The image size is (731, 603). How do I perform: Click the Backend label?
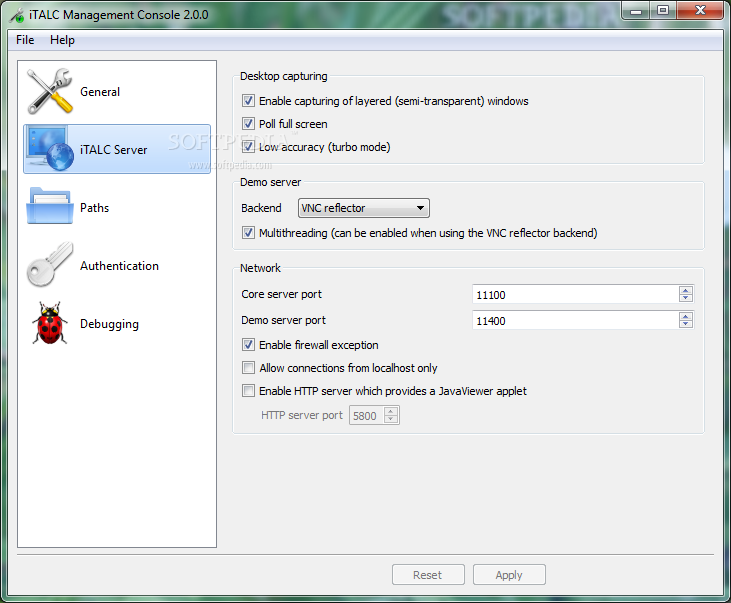261,208
